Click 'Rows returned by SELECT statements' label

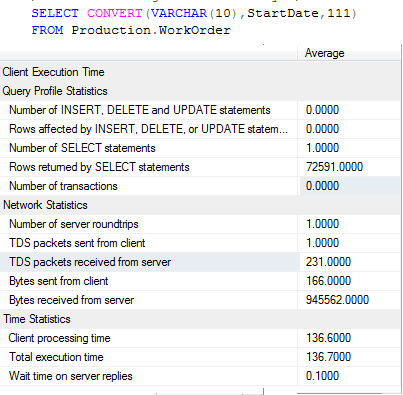[x=99, y=167]
